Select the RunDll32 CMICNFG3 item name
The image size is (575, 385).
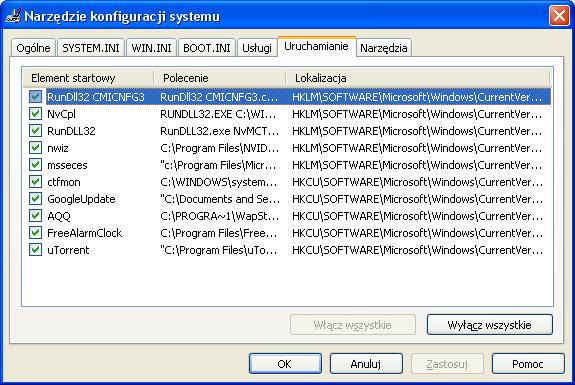click(96, 97)
